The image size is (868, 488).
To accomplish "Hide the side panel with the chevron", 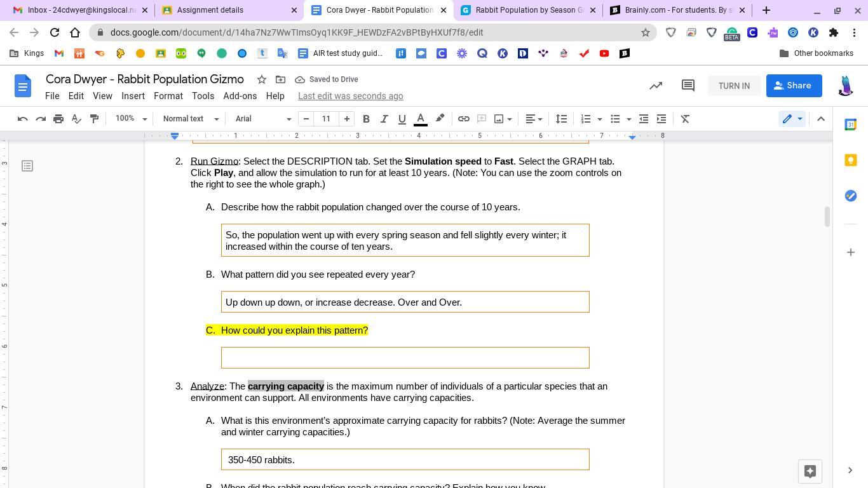I will tap(850, 470).
